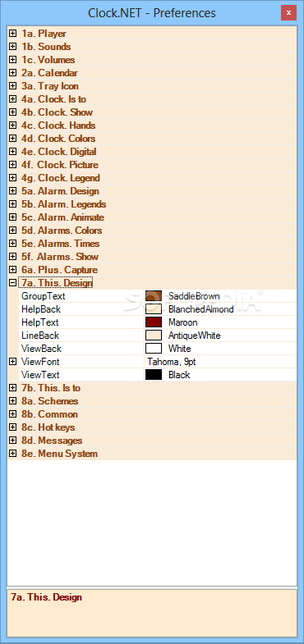
Task: Select the HelpText property name
Action: (x=40, y=322)
